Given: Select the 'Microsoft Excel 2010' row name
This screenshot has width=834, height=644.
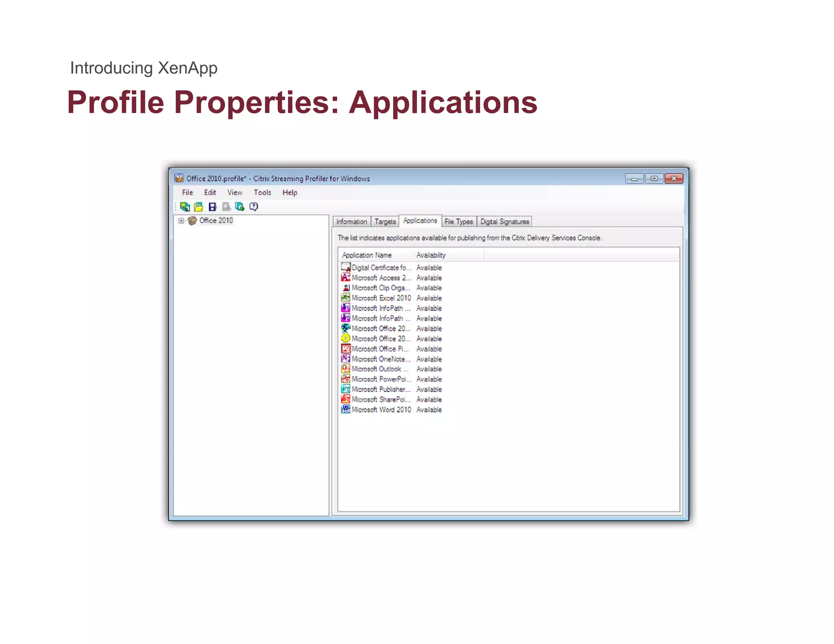Looking at the screenshot, I should 382,298.
